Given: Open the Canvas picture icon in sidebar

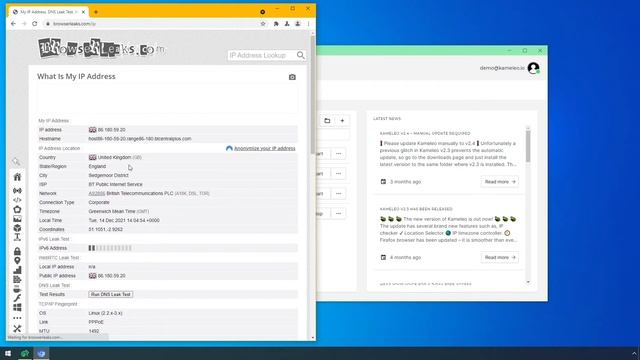Looking at the screenshot, I should click(x=17, y=219).
